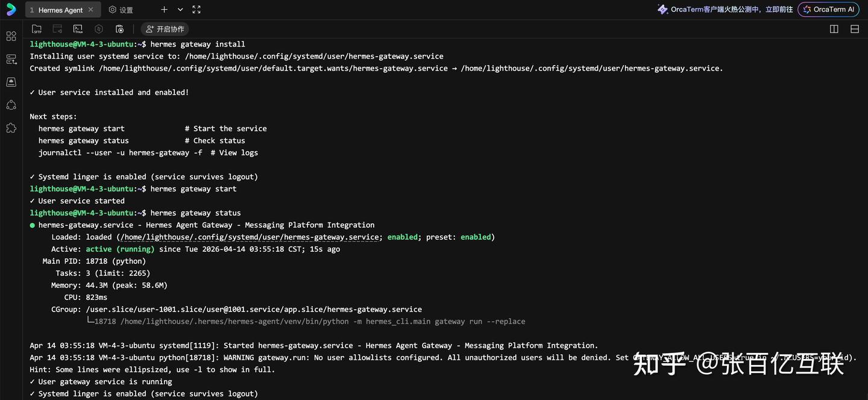868x400 pixels.
Task: Enter fullscreen with the expand icon
Action: (x=197, y=10)
